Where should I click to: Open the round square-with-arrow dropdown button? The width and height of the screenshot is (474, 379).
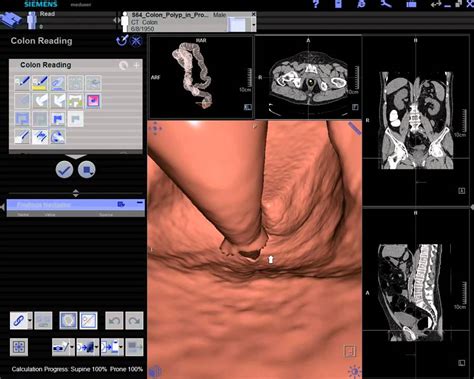(87, 170)
